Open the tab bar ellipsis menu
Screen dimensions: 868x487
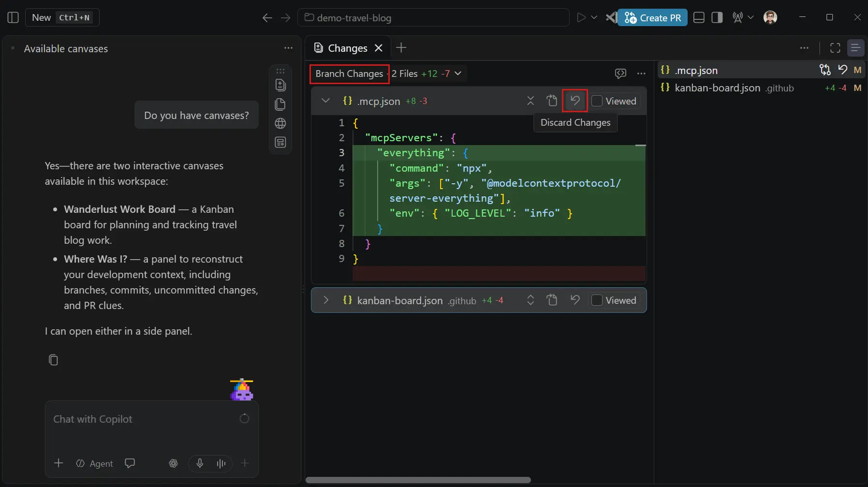[804, 48]
